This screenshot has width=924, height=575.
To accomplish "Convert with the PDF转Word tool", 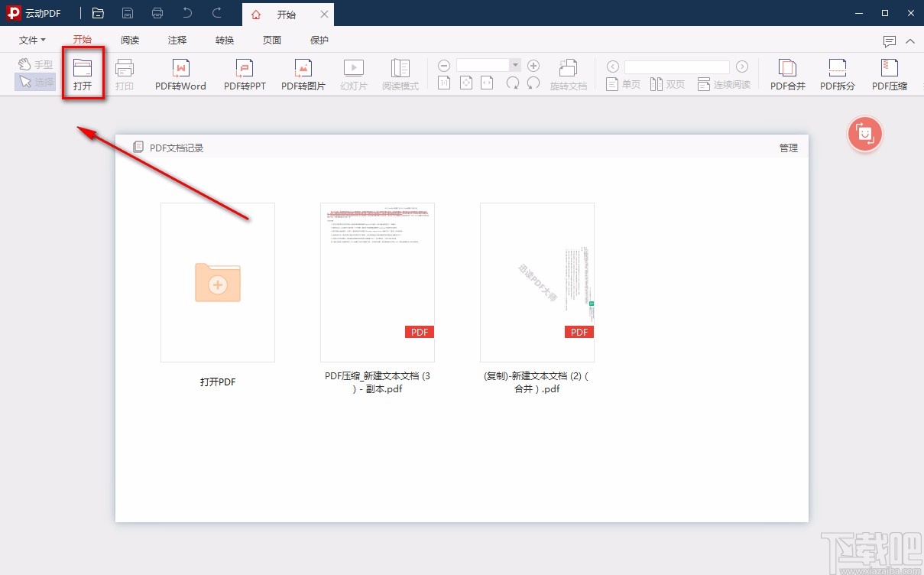I will (180, 74).
